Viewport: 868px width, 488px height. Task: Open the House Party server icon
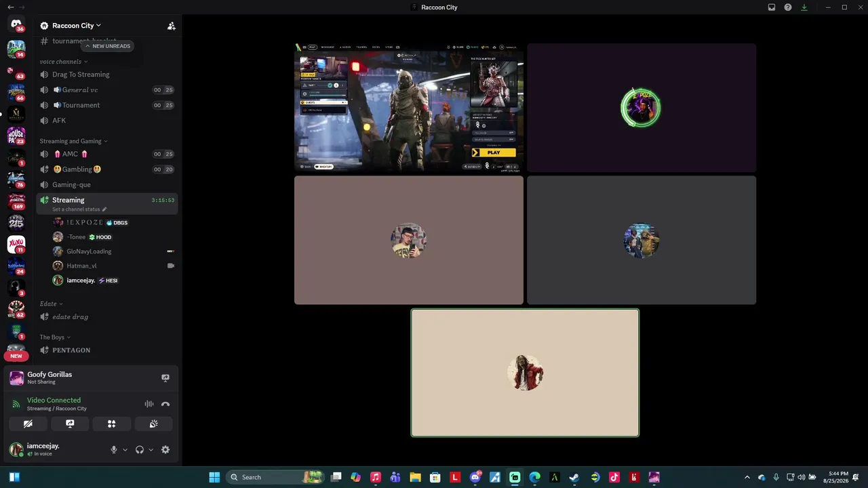pyautogui.click(x=16, y=136)
